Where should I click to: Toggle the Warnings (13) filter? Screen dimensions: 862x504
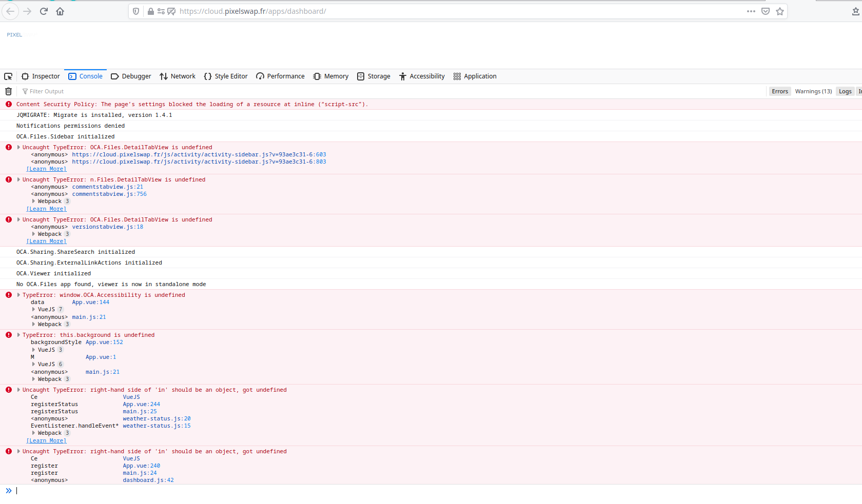(x=813, y=91)
